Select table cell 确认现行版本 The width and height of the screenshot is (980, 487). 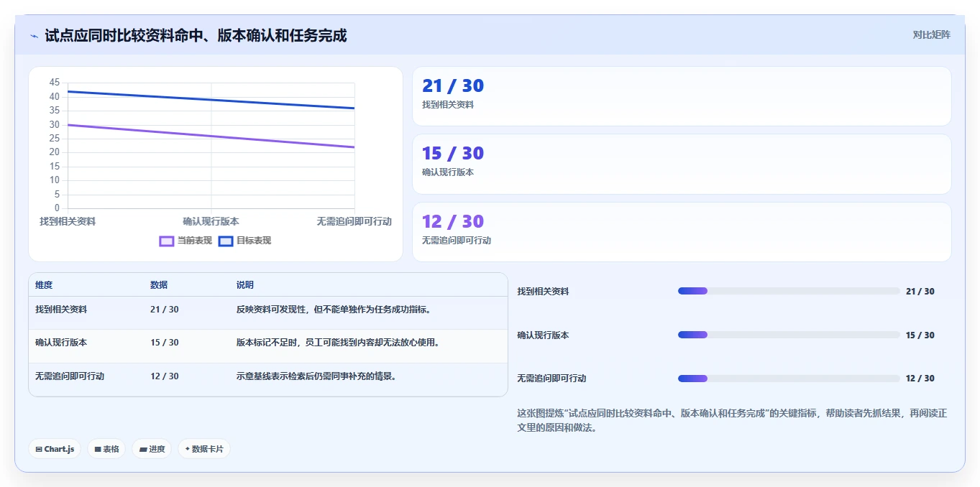[61, 343]
